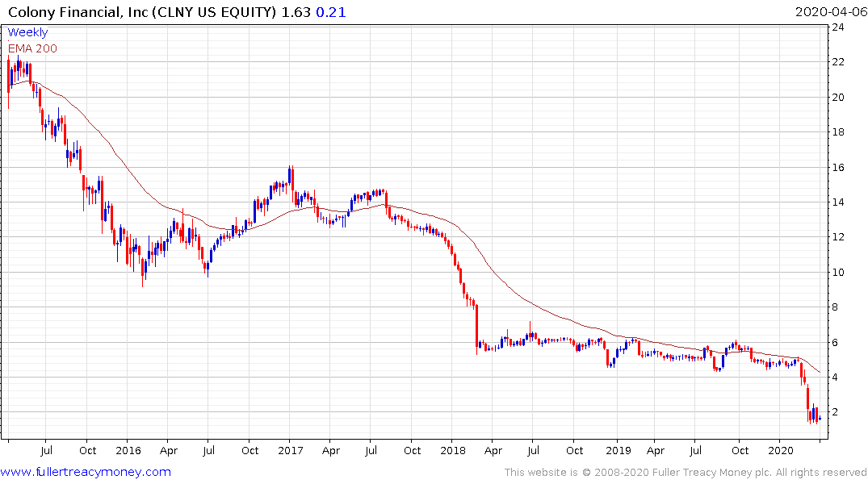The width and height of the screenshot is (868, 484).
Task: Click the 8 y-axis label
Action: (x=835, y=307)
